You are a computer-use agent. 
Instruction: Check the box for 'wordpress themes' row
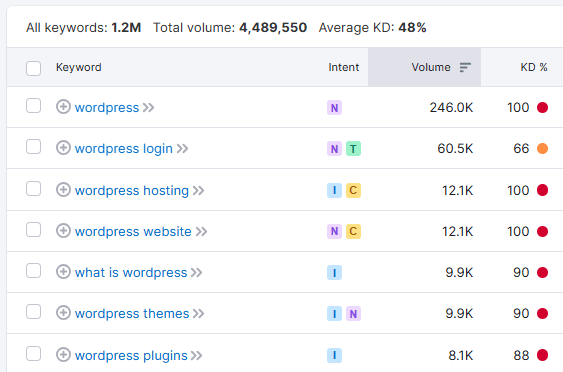[33, 311]
